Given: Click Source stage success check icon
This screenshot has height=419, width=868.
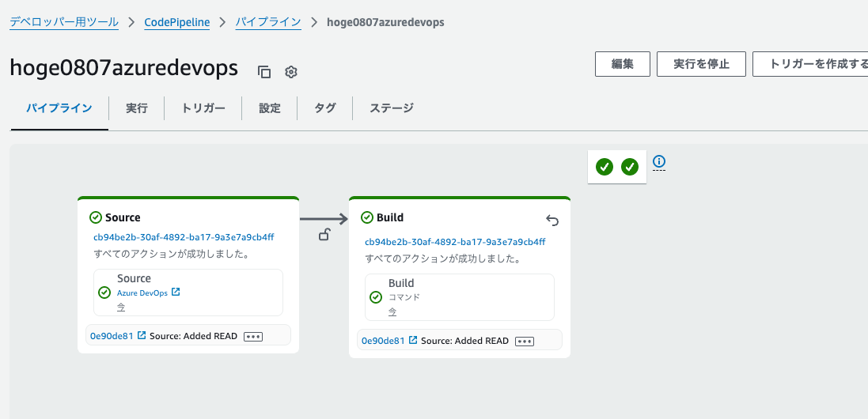Looking at the screenshot, I should [96, 217].
